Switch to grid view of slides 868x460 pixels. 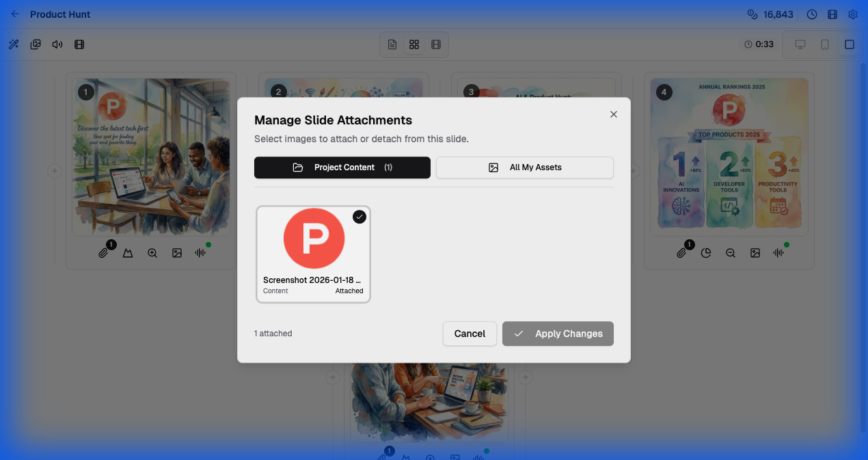click(x=414, y=44)
